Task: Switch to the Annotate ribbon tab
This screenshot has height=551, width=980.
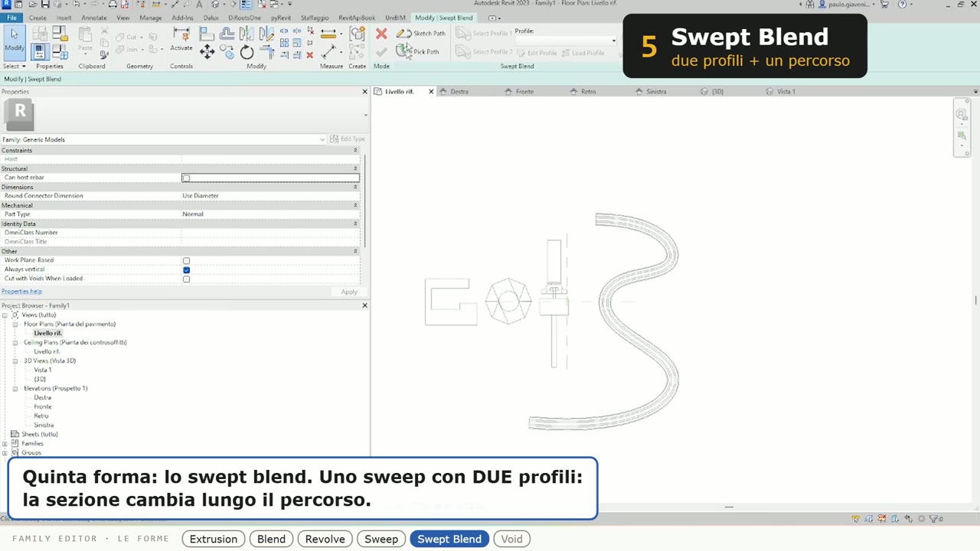Action: 94,18
